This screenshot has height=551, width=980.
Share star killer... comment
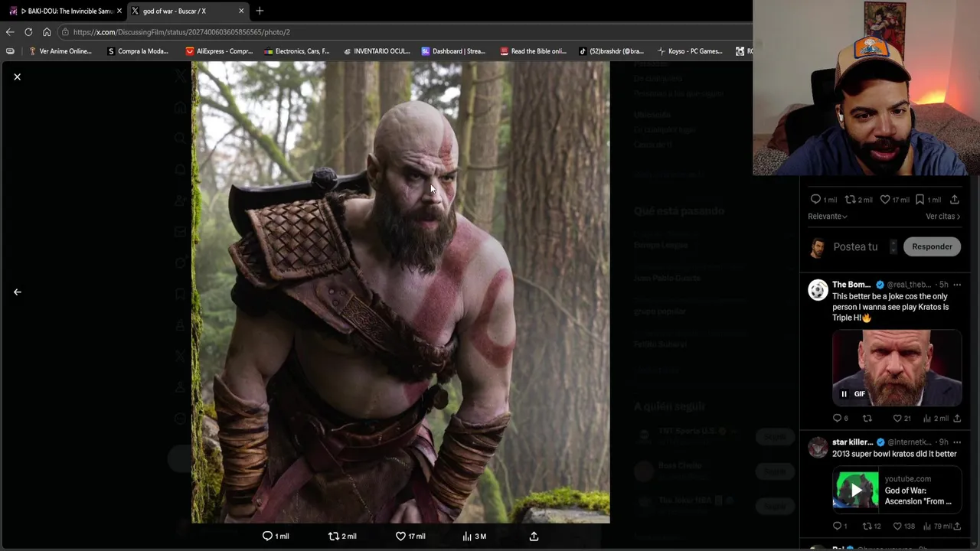tap(957, 527)
